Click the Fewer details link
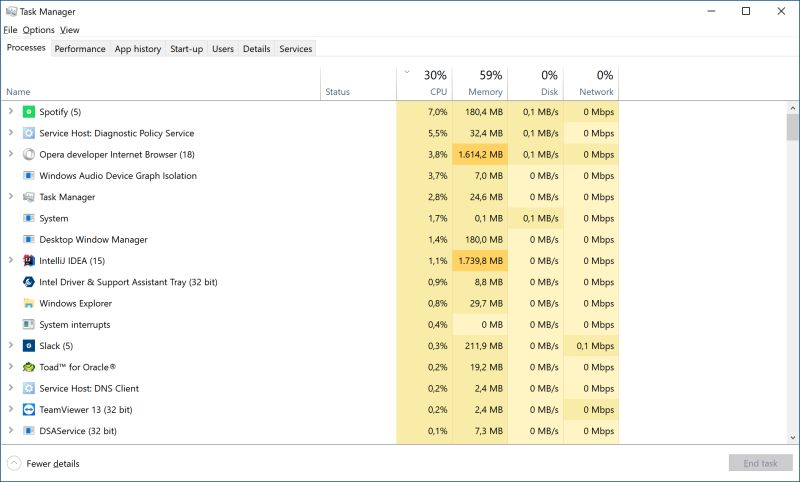Screen dimensions: 800x482 tap(53, 464)
